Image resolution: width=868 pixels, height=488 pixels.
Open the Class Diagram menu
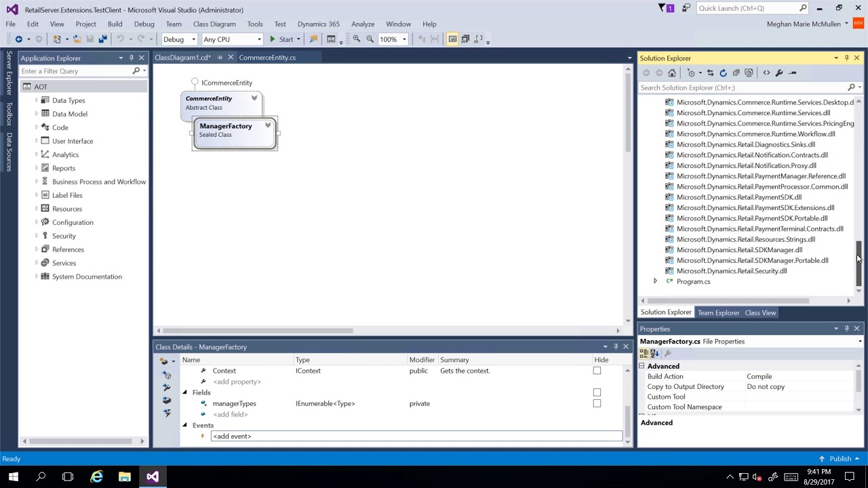(214, 24)
